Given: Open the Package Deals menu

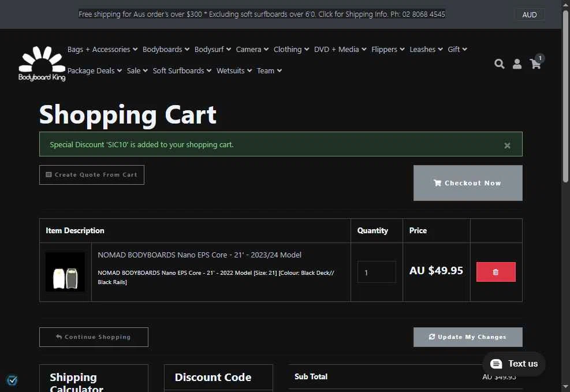Looking at the screenshot, I should click(x=95, y=71).
